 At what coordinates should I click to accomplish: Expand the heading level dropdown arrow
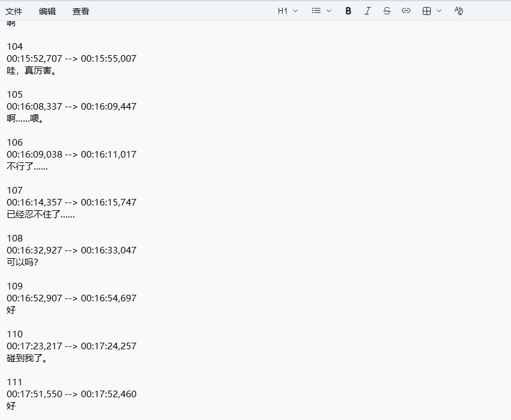tap(295, 11)
